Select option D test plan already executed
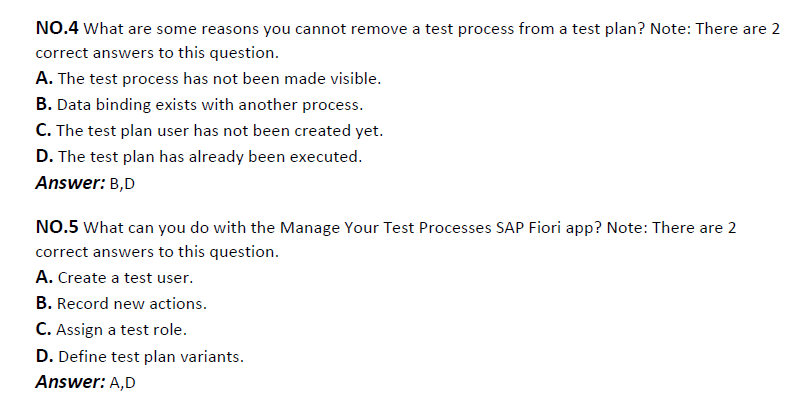 tap(199, 157)
